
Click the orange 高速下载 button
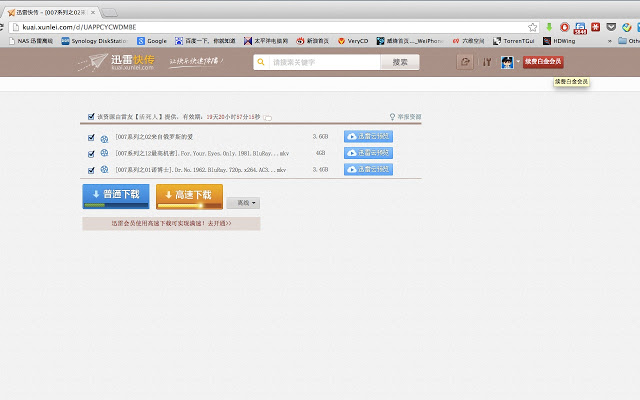[189, 196]
